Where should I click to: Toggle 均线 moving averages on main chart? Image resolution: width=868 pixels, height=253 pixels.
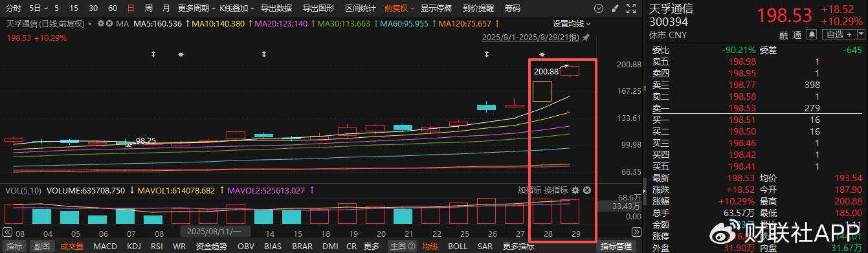pos(430,247)
